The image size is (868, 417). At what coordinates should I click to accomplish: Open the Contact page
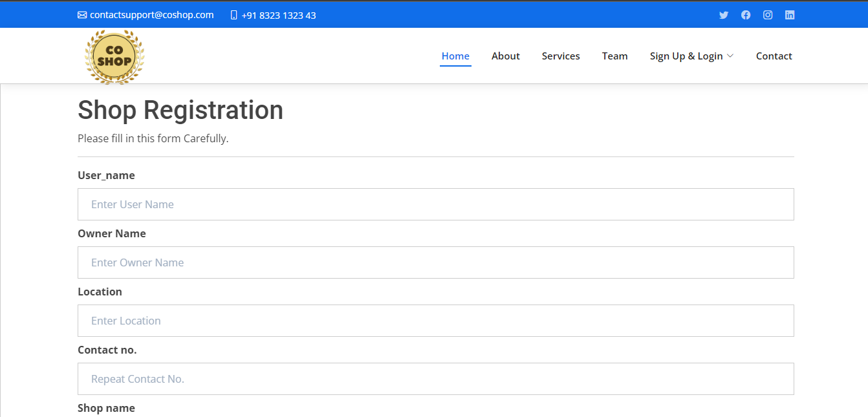(774, 56)
